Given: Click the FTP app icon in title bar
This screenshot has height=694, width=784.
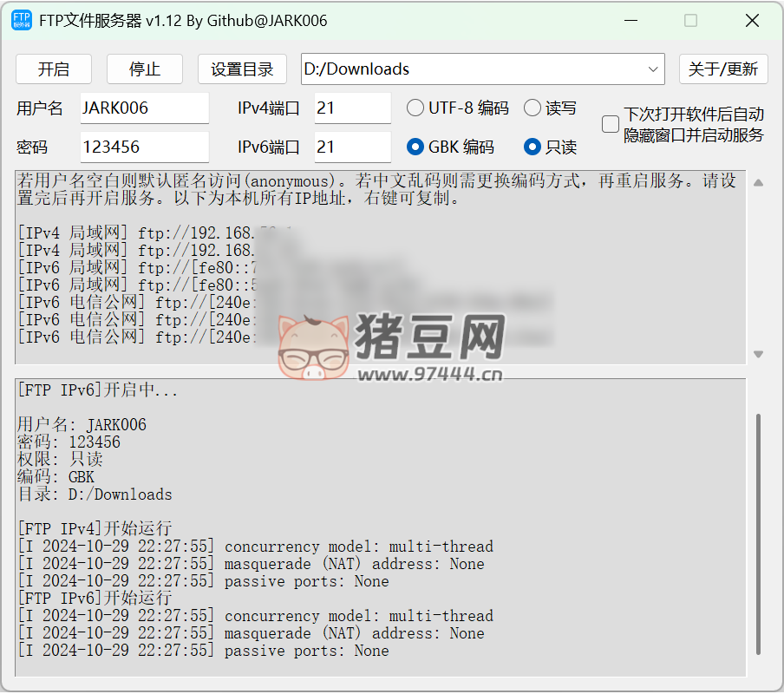Looking at the screenshot, I should pos(22,21).
